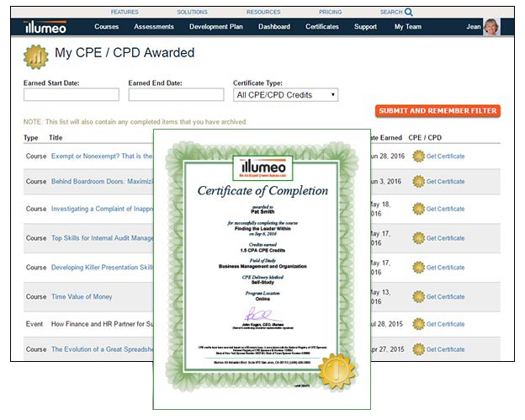
Task: Open the Certificate Type dropdown
Action: pyautogui.click(x=285, y=95)
